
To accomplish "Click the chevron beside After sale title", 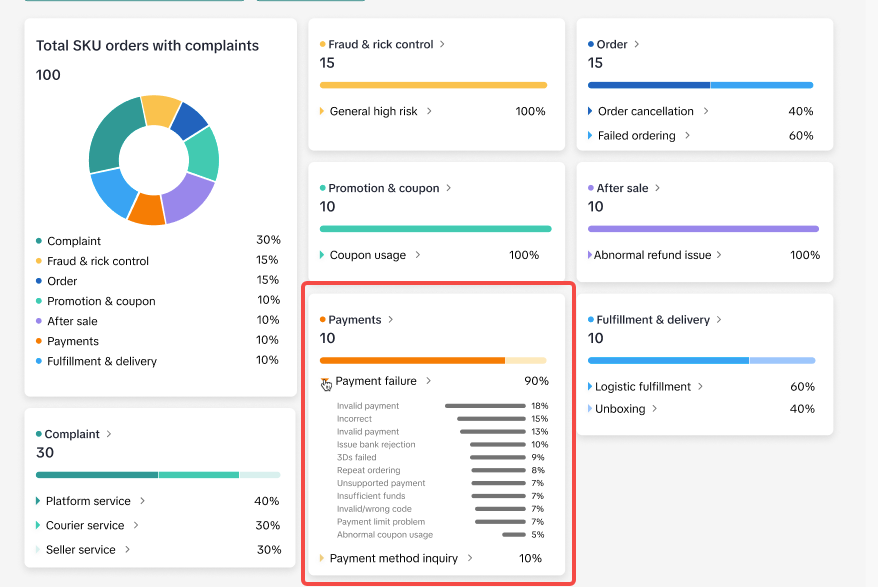I will [x=657, y=188].
